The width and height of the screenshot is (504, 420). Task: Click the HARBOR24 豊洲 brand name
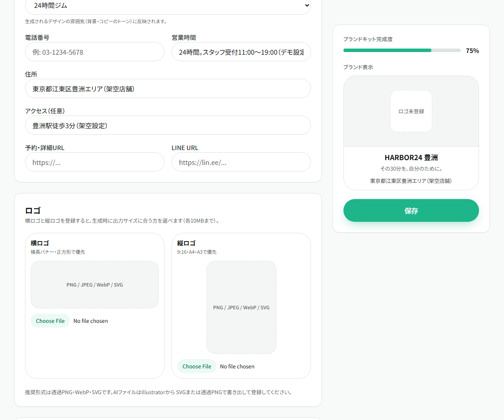click(x=411, y=157)
